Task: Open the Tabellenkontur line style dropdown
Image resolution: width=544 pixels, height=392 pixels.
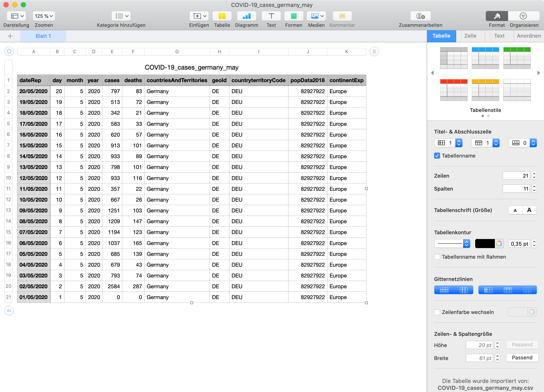Action: coord(452,244)
